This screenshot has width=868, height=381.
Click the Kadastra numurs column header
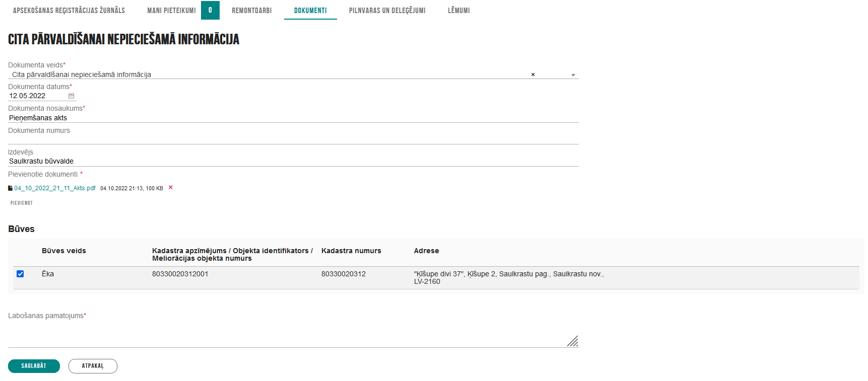pyautogui.click(x=351, y=251)
